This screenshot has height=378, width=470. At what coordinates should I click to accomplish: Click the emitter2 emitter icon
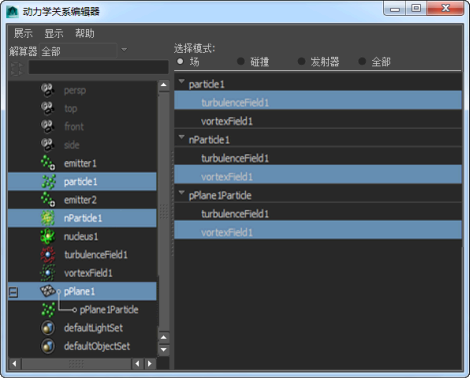pos(48,200)
